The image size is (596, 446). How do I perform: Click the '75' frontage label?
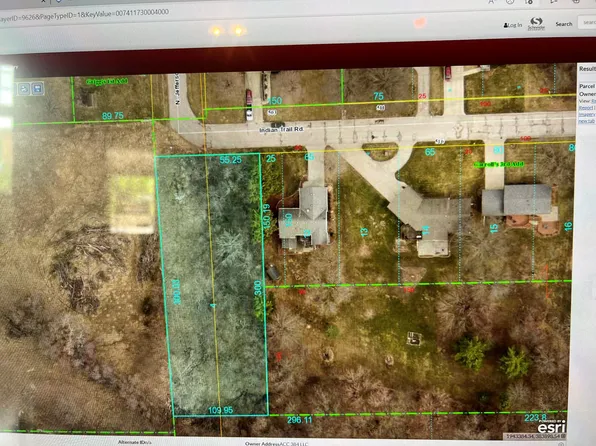tap(378, 96)
